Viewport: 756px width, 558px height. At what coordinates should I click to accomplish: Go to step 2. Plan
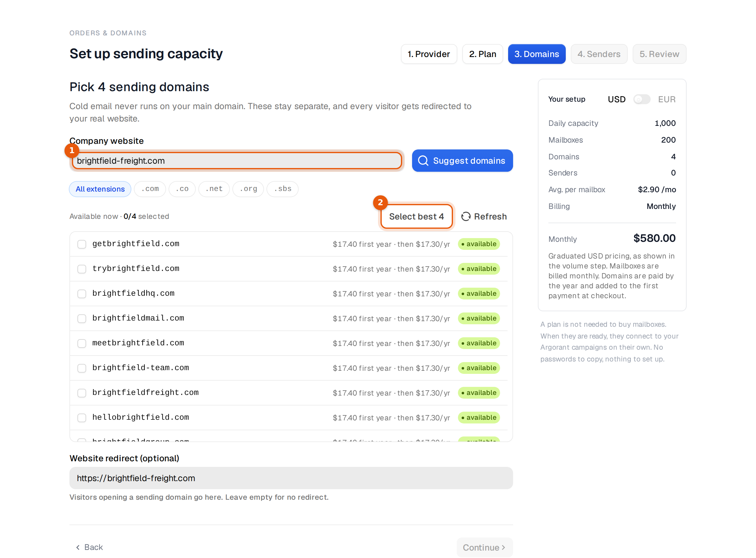pyautogui.click(x=483, y=54)
